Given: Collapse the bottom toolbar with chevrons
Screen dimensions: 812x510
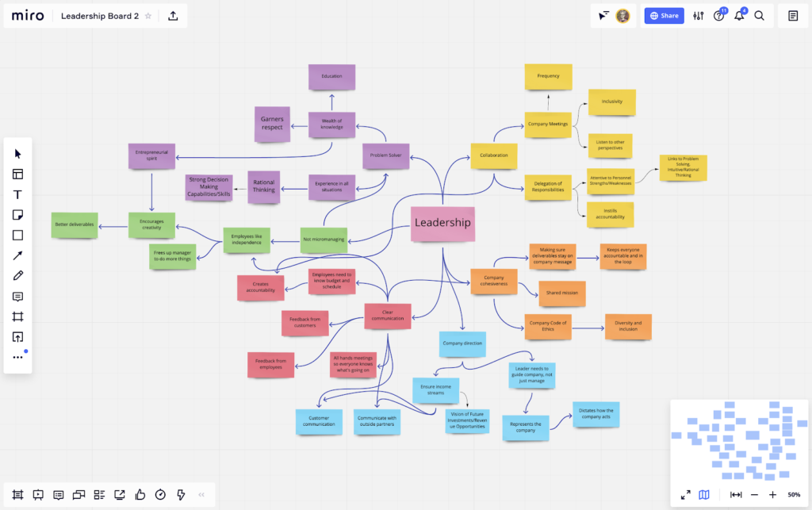Looking at the screenshot, I should pos(201,495).
